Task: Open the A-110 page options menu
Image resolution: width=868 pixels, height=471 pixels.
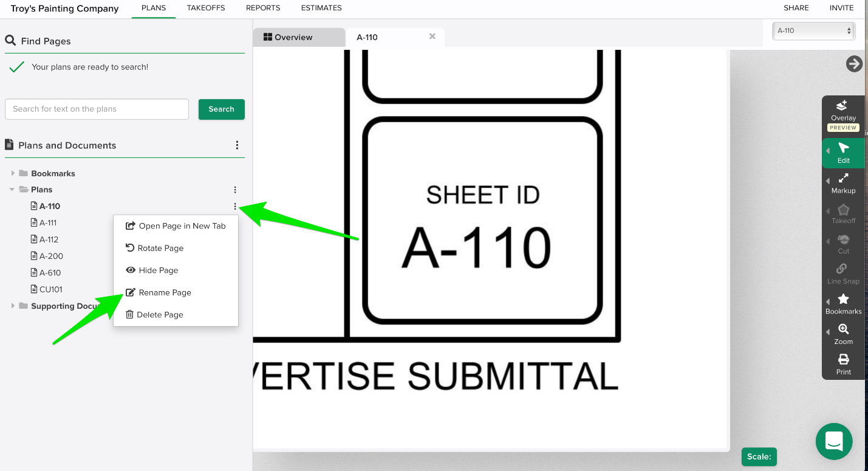Action: point(235,207)
